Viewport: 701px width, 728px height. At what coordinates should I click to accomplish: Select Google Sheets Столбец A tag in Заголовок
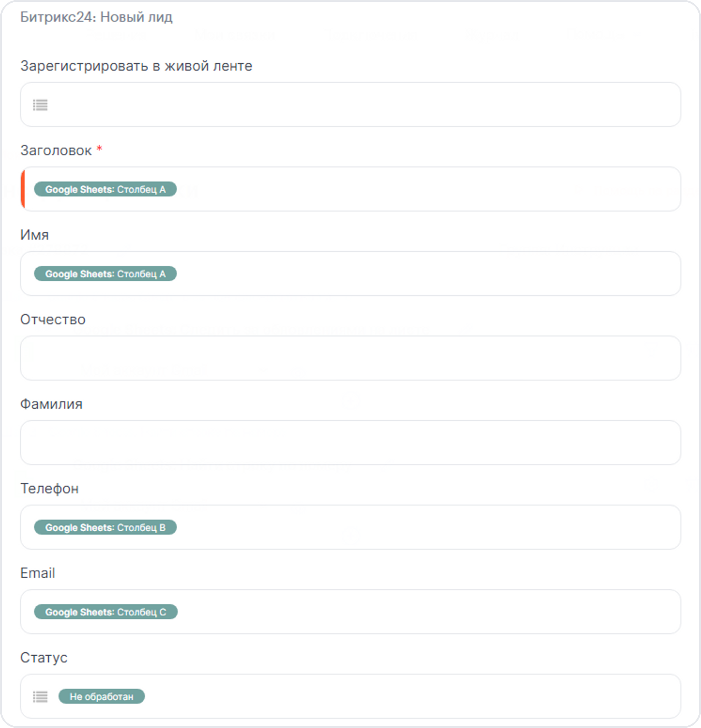tap(105, 189)
